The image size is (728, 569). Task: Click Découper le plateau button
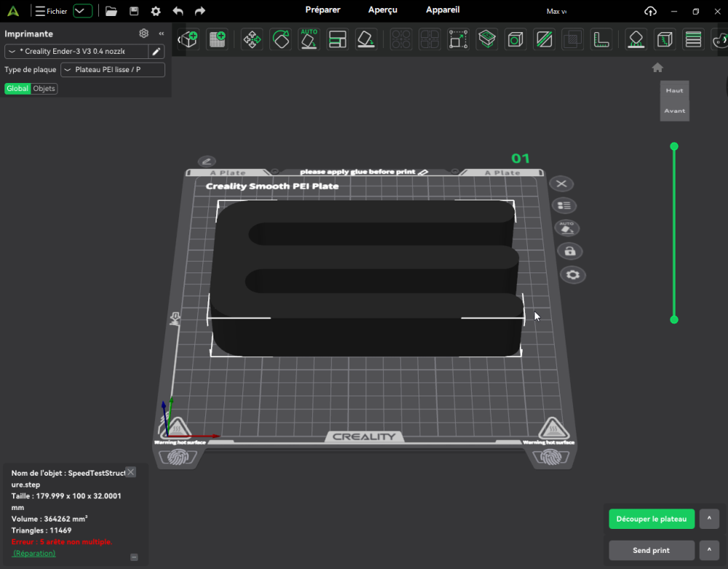click(x=652, y=519)
